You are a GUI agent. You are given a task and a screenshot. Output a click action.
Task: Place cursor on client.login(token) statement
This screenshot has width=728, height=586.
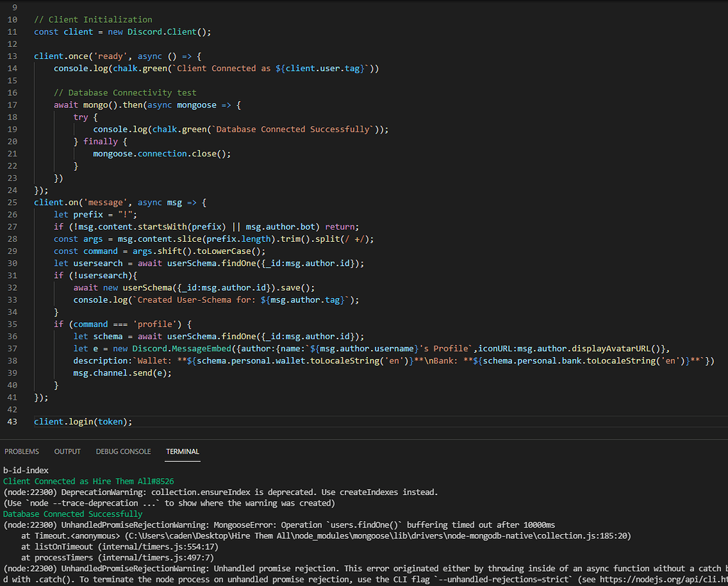point(82,421)
